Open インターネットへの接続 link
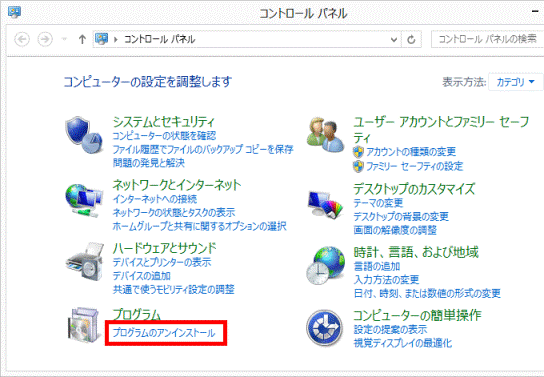The image size is (544, 377). tap(155, 199)
